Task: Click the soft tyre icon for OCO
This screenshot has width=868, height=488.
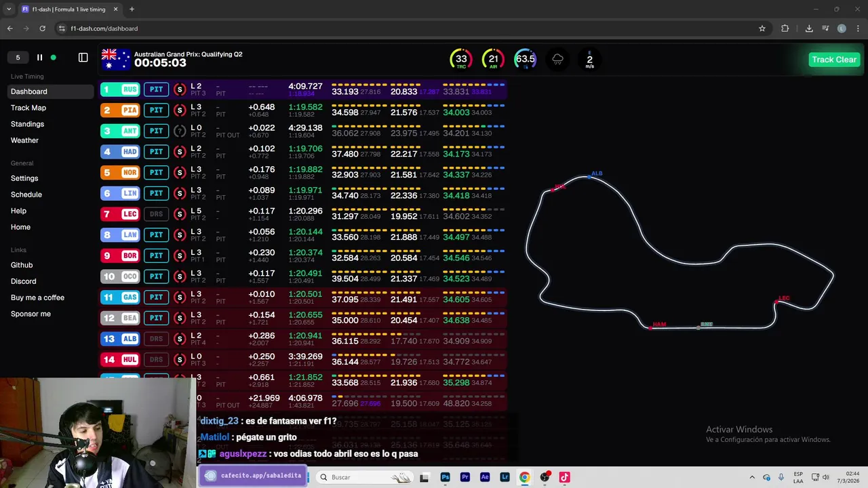Action: click(x=180, y=277)
